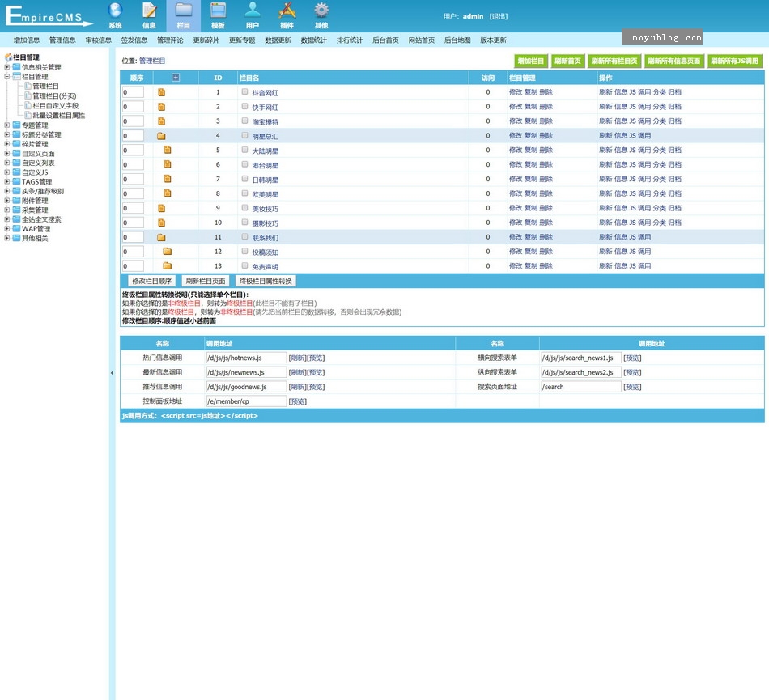The width and height of the screenshot is (769, 700).
Task: Click the 终极栏目属性转换 button
Action: click(x=266, y=282)
